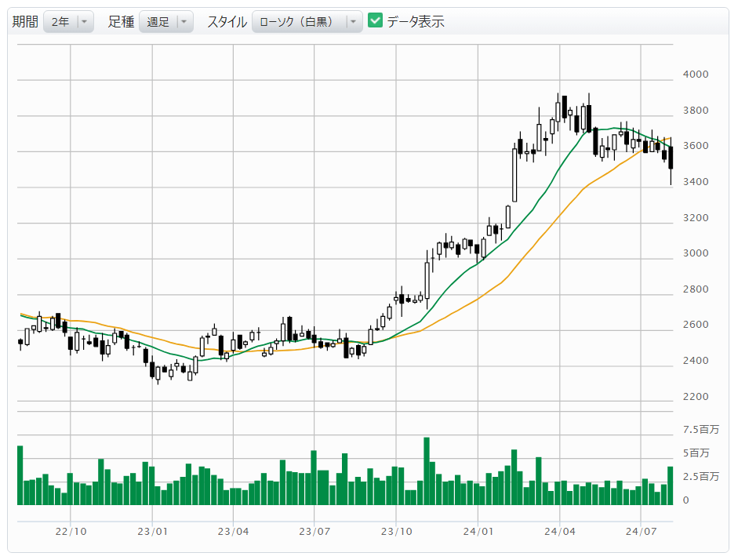
Task: Click the 2200 price axis label
Action: point(696,396)
